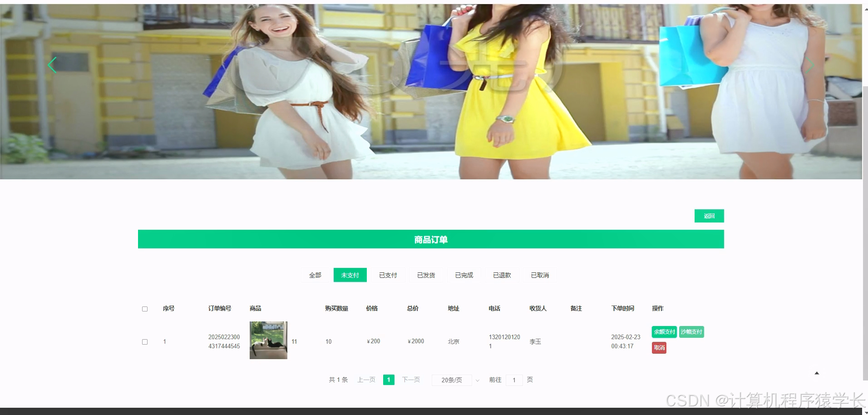The width and height of the screenshot is (868, 415).
Task: Click the purchase quantity 10 cell
Action: (x=328, y=341)
